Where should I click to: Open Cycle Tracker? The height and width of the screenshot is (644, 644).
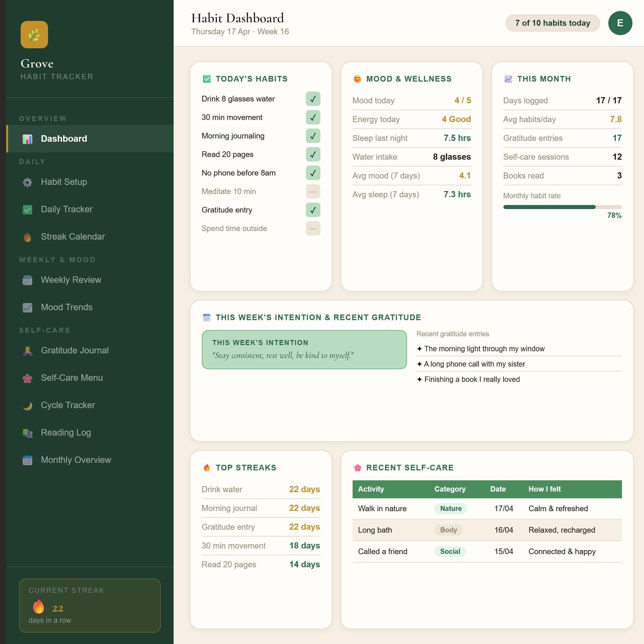(90, 405)
